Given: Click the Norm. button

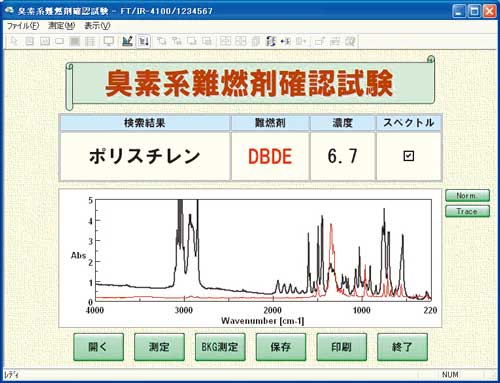Looking at the screenshot, I should [467, 196].
